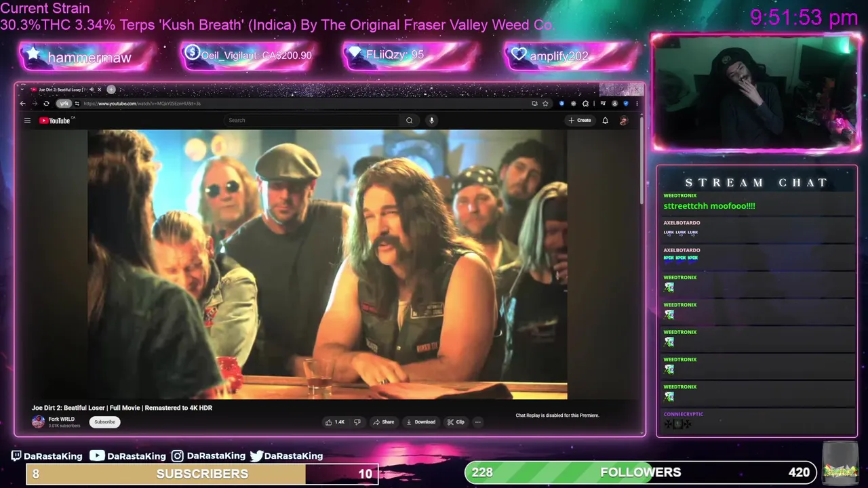The image size is (868, 488).
Task: Click the browser address bar URL
Action: [x=142, y=104]
